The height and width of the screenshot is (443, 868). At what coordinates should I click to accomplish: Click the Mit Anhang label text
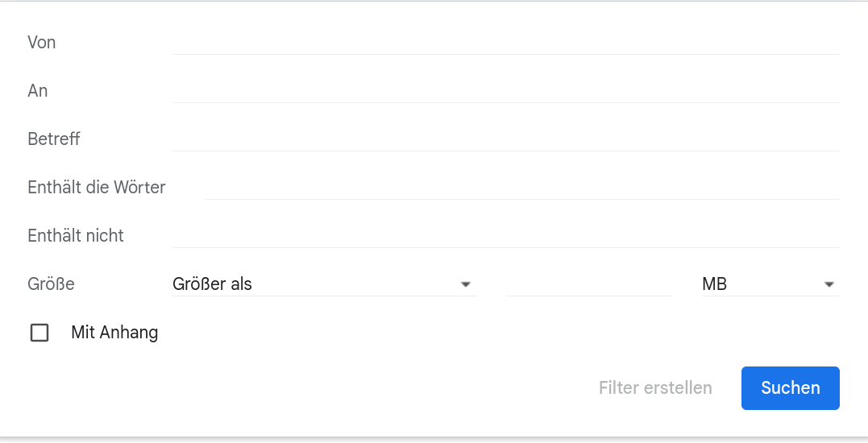click(x=114, y=332)
